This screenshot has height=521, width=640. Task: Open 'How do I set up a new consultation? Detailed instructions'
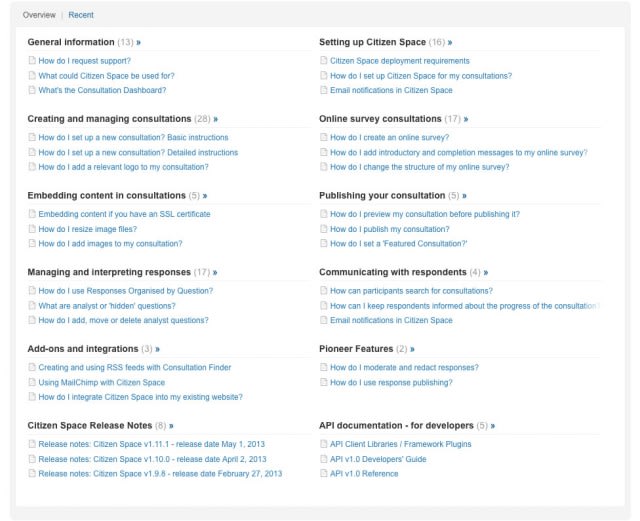tap(138, 152)
